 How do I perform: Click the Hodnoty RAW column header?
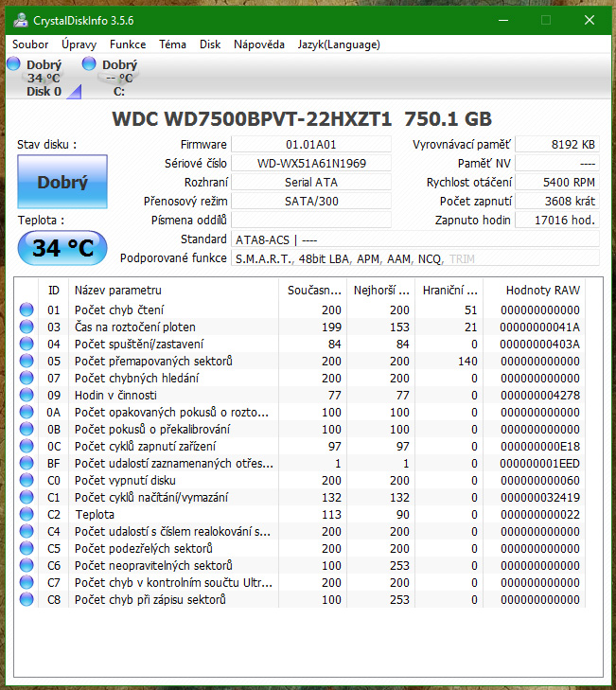[x=535, y=291]
